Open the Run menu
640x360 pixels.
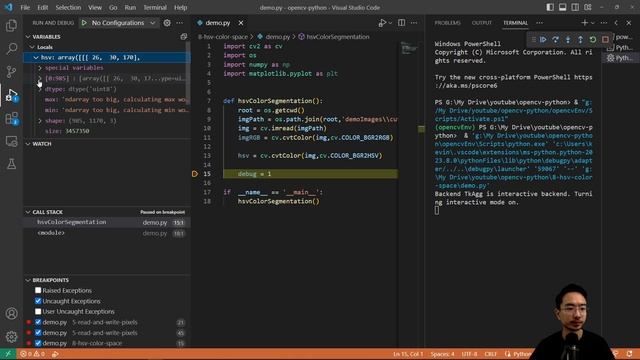click(x=130, y=7)
